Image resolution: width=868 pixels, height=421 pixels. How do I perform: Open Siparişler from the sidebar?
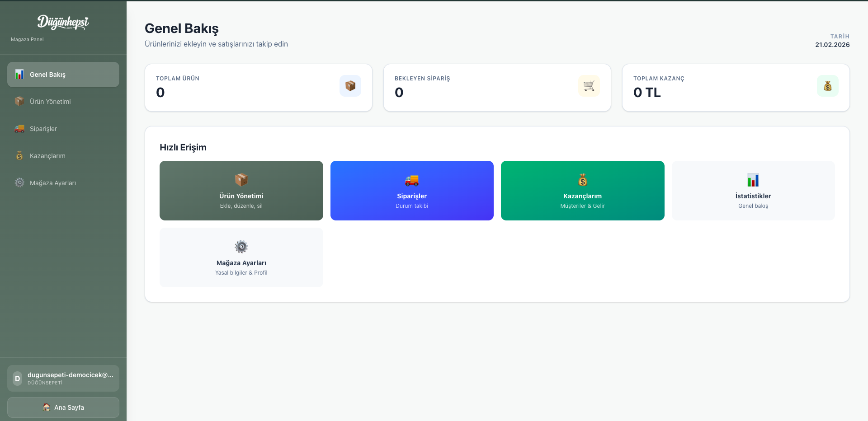(x=43, y=129)
